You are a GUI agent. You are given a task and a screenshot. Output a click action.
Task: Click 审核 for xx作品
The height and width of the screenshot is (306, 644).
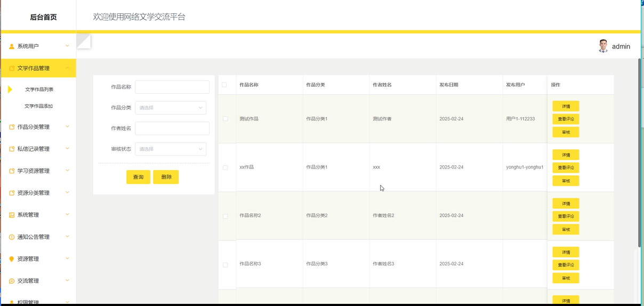pyautogui.click(x=566, y=181)
